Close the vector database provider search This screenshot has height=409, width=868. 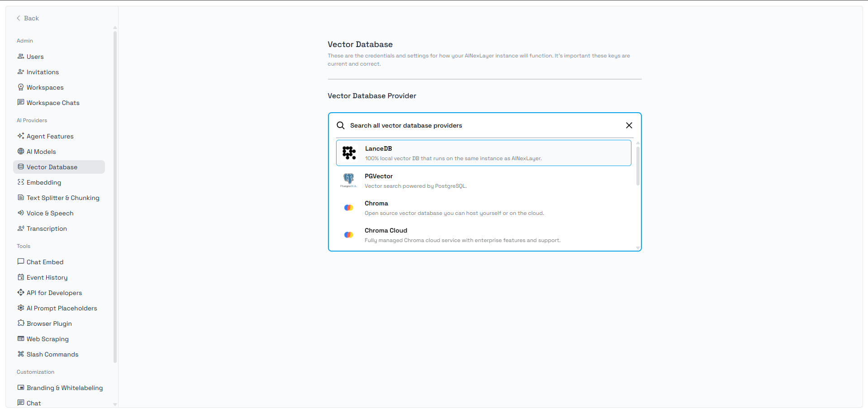[x=629, y=125]
